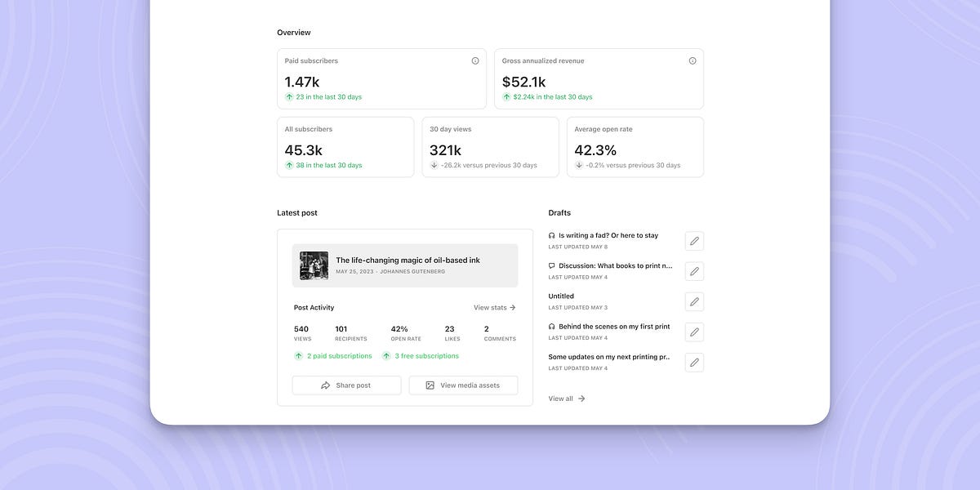Image resolution: width=980 pixels, height=490 pixels.
Task: Edit the Untitled draft
Action: 693,301
